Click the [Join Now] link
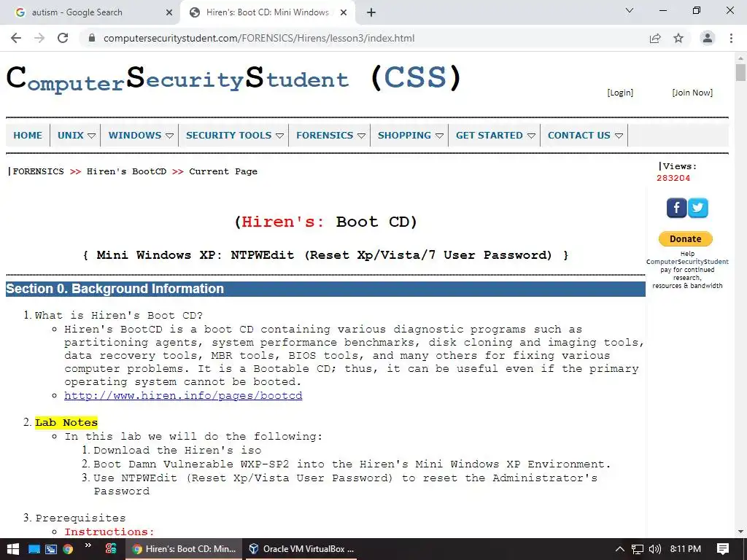 click(692, 93)
